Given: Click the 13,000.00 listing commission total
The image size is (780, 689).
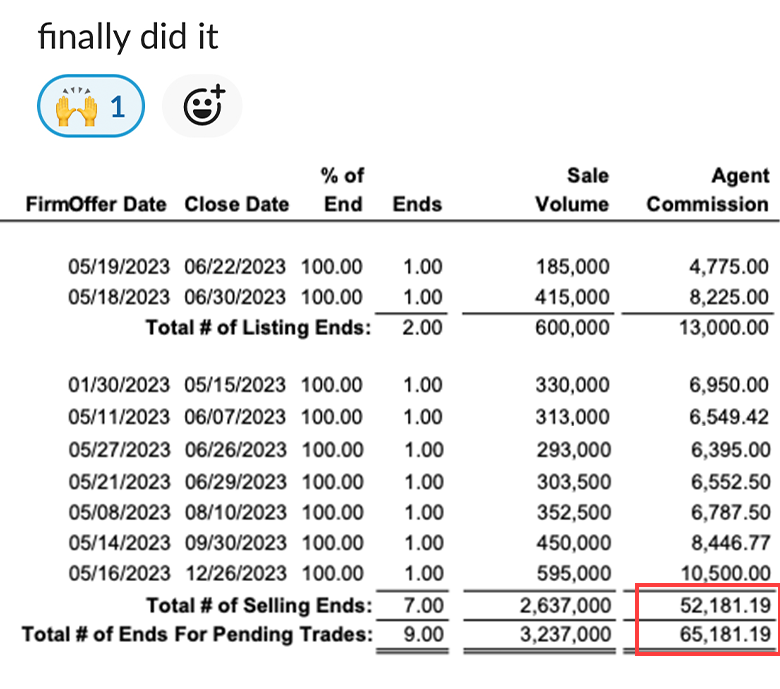Looking at the screenshot, I should pos(724,328).
